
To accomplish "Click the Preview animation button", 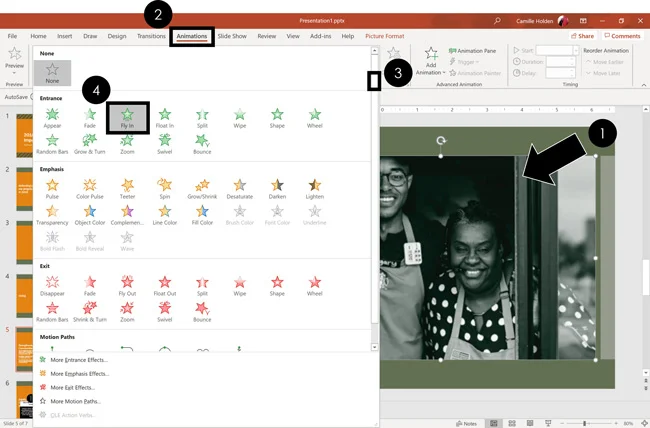I will click(15, 61).
